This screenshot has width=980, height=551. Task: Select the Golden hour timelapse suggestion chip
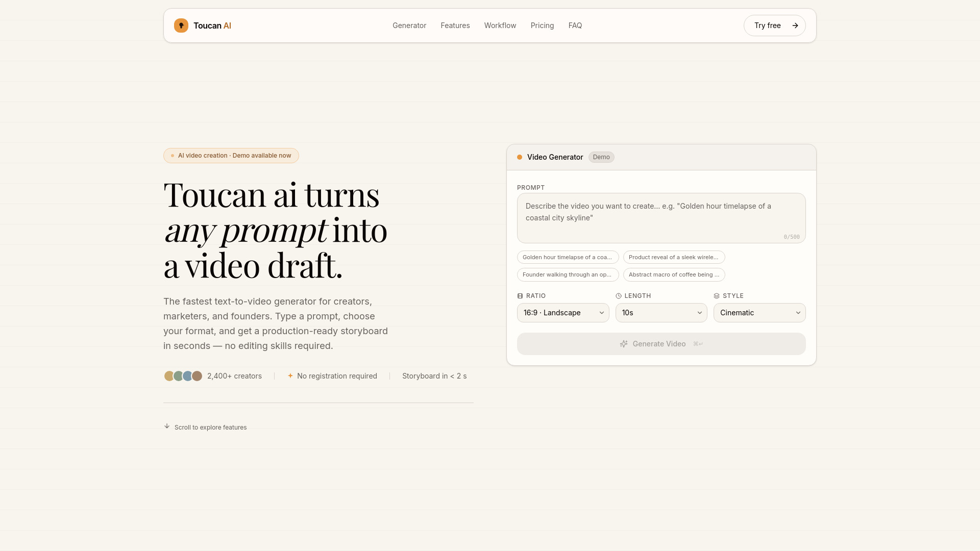(568, 257)
